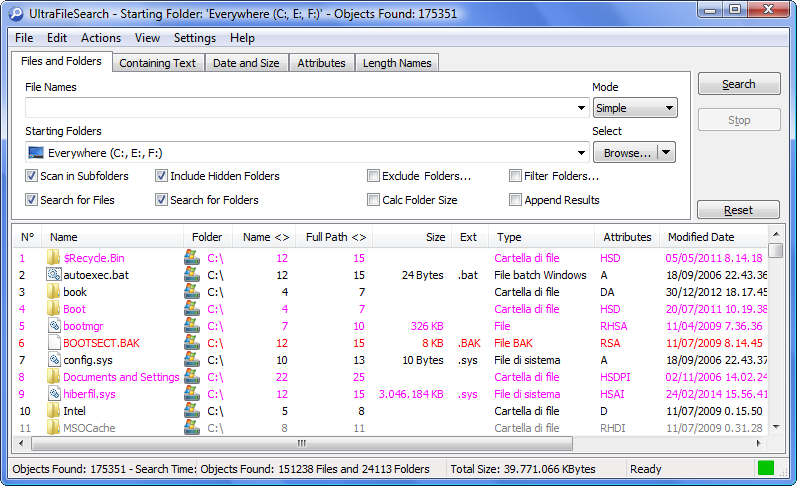This screenshot has height=486, width=798.
Task: Click the computer icon in Starting Folders
Action: point(36,153)
